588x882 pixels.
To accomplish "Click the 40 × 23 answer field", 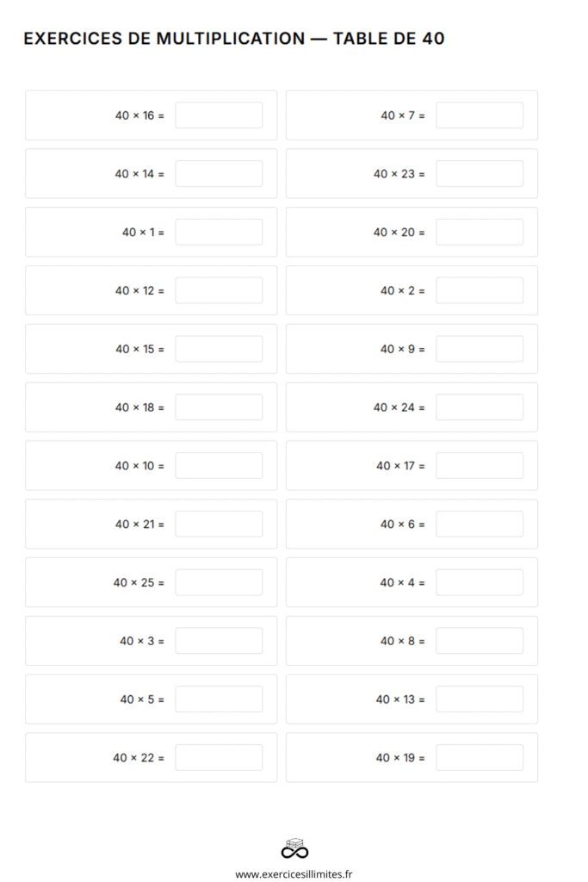I will (x=480, y=174).
